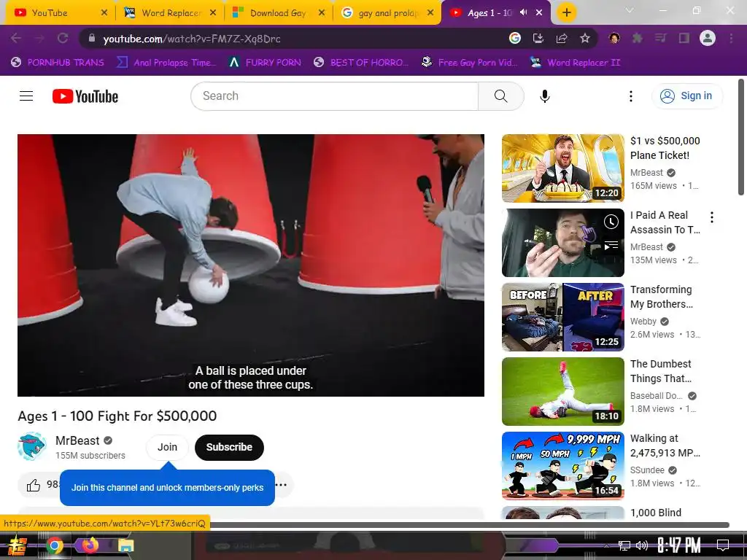Open a new tab with the plus button

(566, 12)
